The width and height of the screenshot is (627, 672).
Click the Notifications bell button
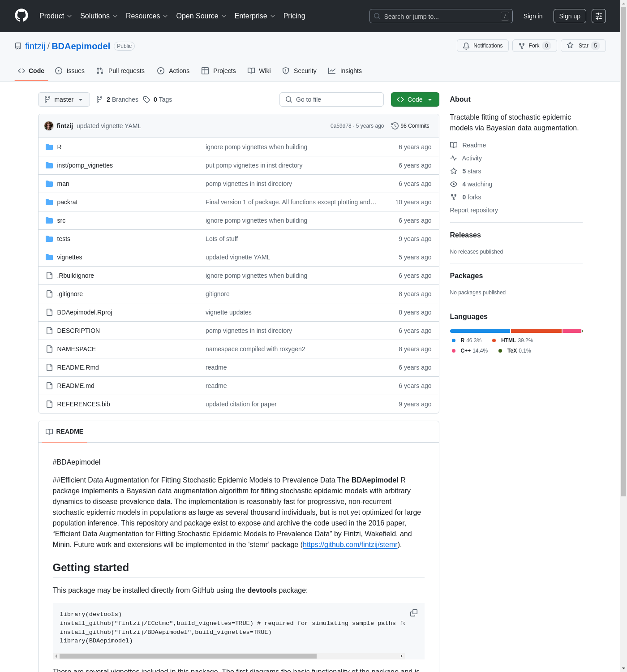coord(482,46)
